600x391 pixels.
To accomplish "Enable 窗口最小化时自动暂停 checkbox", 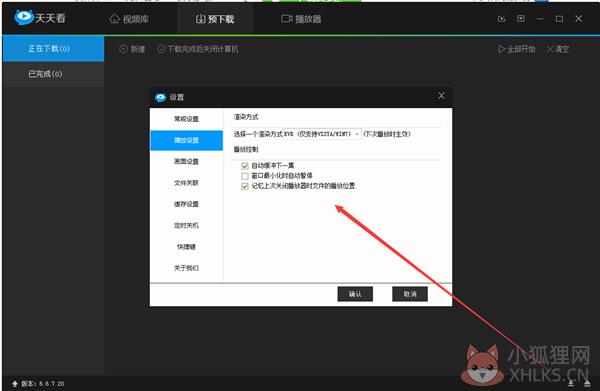I will [245, 176].
